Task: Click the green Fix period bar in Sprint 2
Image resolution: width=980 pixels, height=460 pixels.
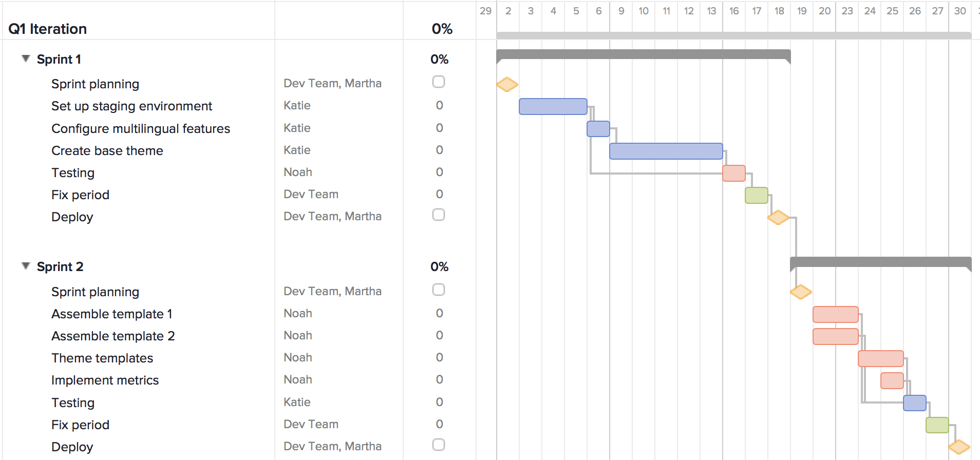Action: click(x=936, y=425)
